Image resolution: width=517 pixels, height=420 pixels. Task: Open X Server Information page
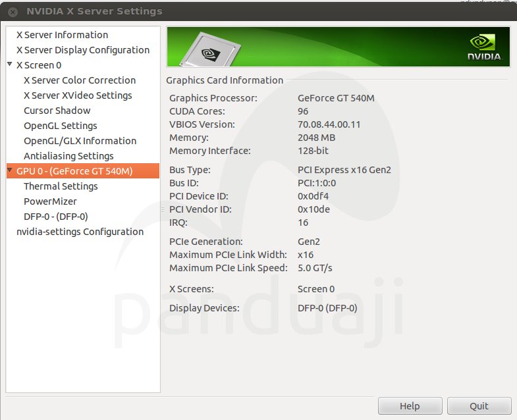[x=63, y=35]
